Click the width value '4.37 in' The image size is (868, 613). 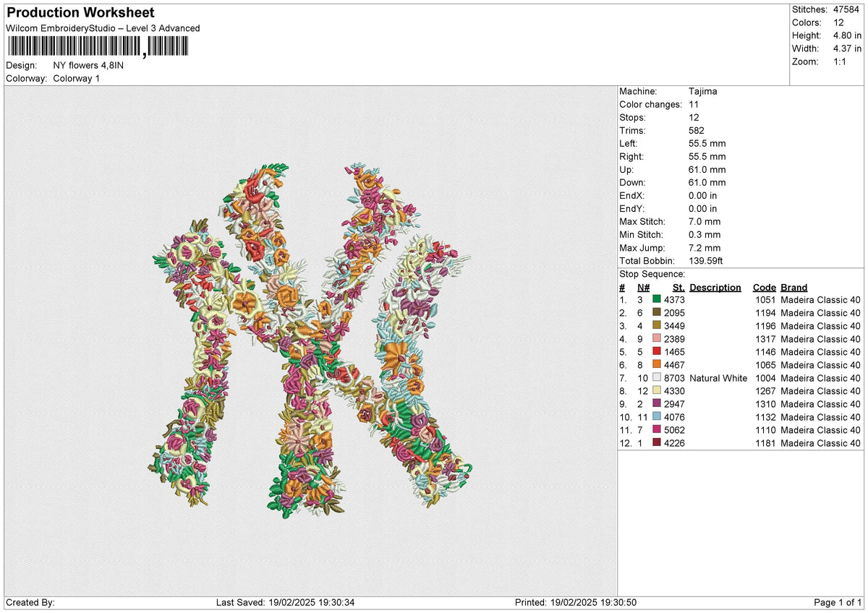(x=847, y=48)
